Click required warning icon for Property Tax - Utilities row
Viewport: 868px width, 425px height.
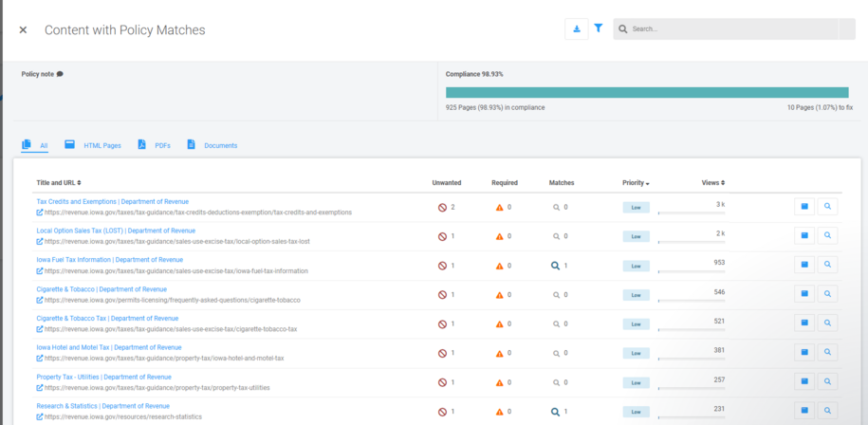pyautogui.click(x=499, y=382)
